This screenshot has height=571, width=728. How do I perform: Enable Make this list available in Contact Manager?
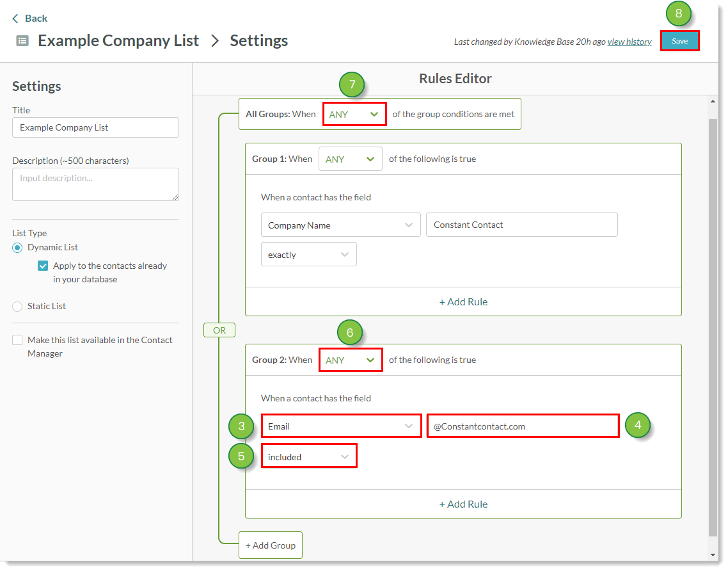coord(17,341)
